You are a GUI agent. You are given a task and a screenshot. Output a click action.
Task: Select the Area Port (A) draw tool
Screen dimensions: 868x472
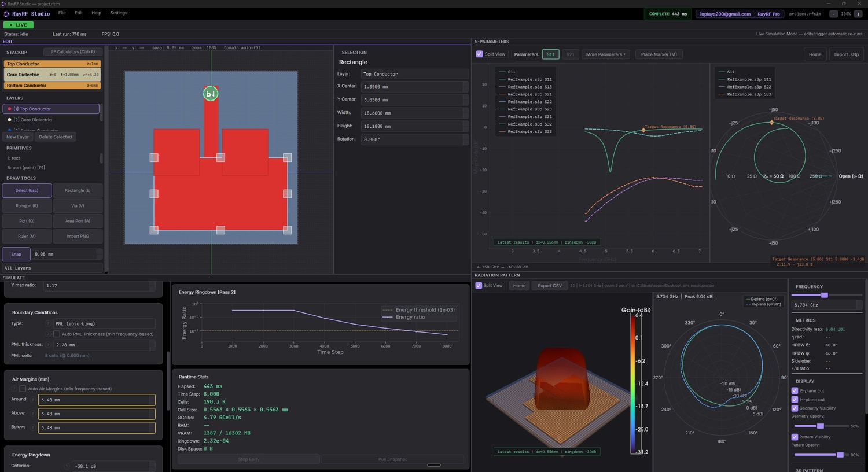point(78,221)
